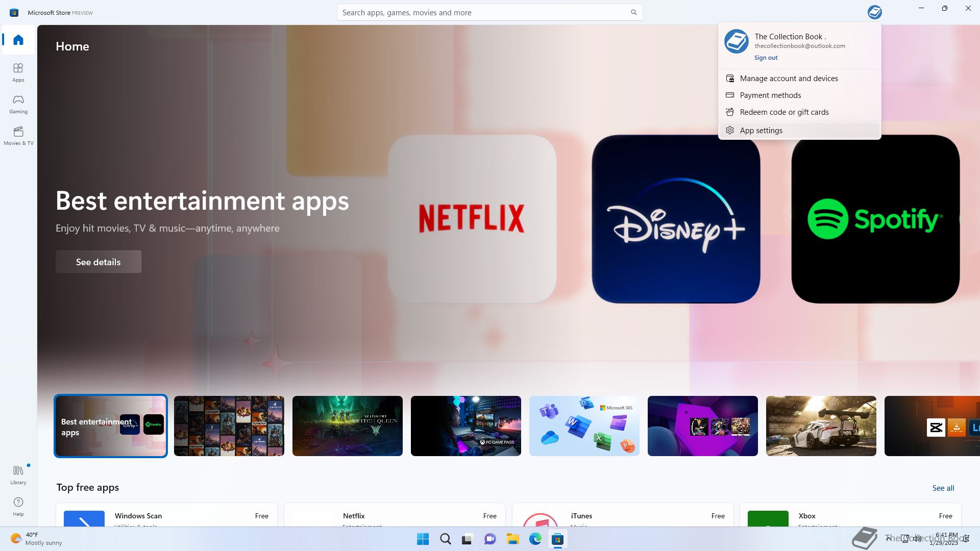Screen dimensions: 980x551
Task: Click the Payment methods card icon
Action: (x=730, y=95)
